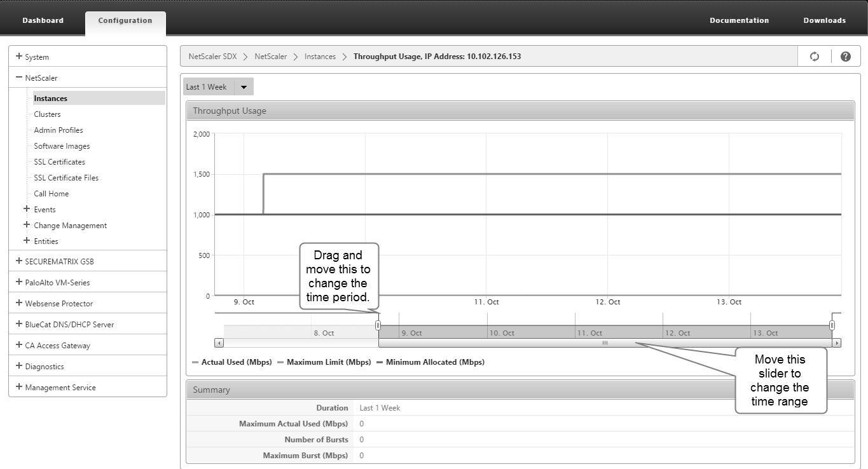Open the Last 1 Week dropdown

click(x=219, y=87)
